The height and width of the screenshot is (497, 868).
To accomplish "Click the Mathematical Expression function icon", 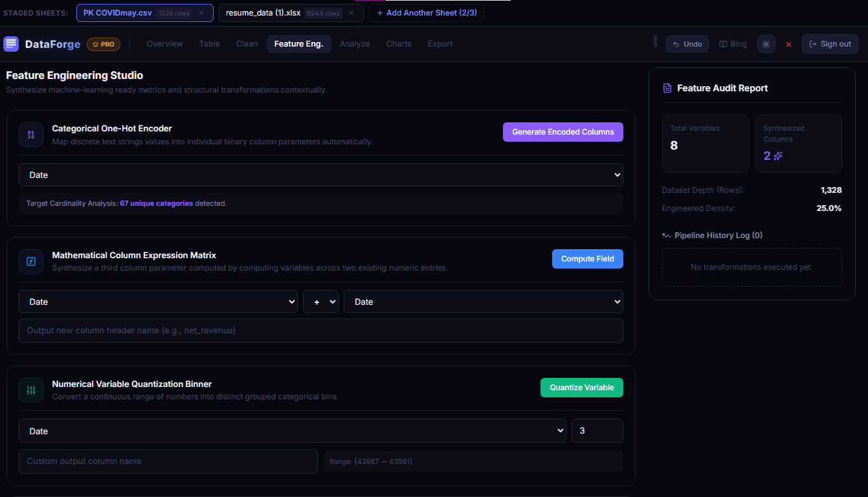I will tap(31, 261).
